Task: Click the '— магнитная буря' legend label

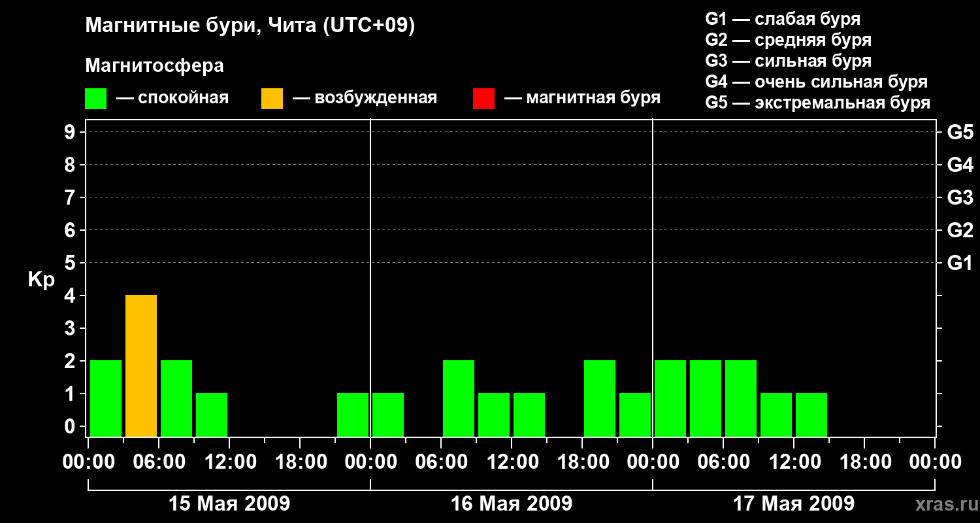Action: coord(582,98)
